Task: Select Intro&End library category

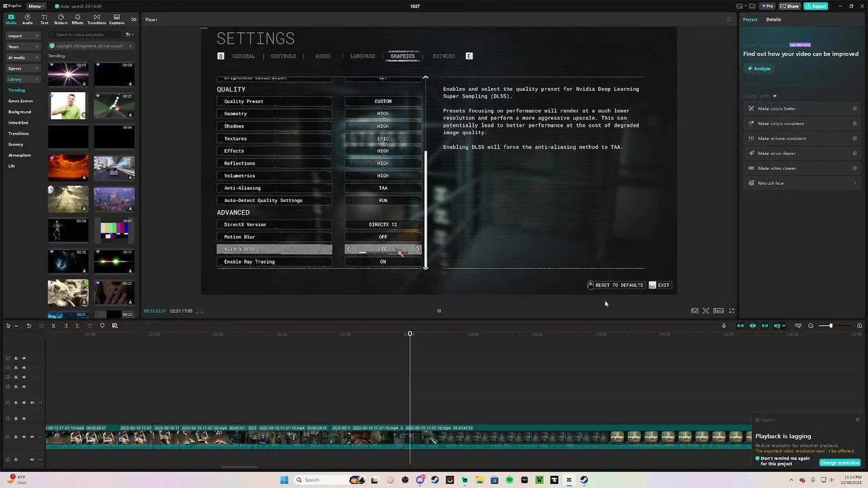Action: coord(18,123)
